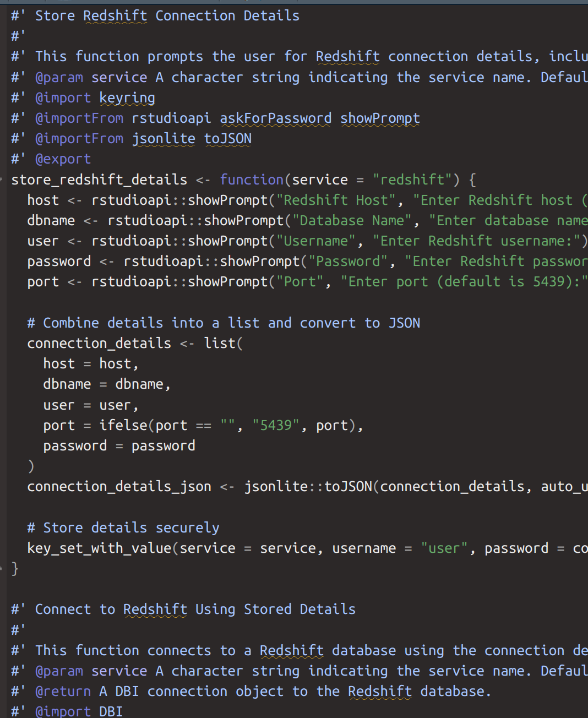Click the 'function' keyword
Viewport: 588px width, 718px height.
[x=252, y=180]
